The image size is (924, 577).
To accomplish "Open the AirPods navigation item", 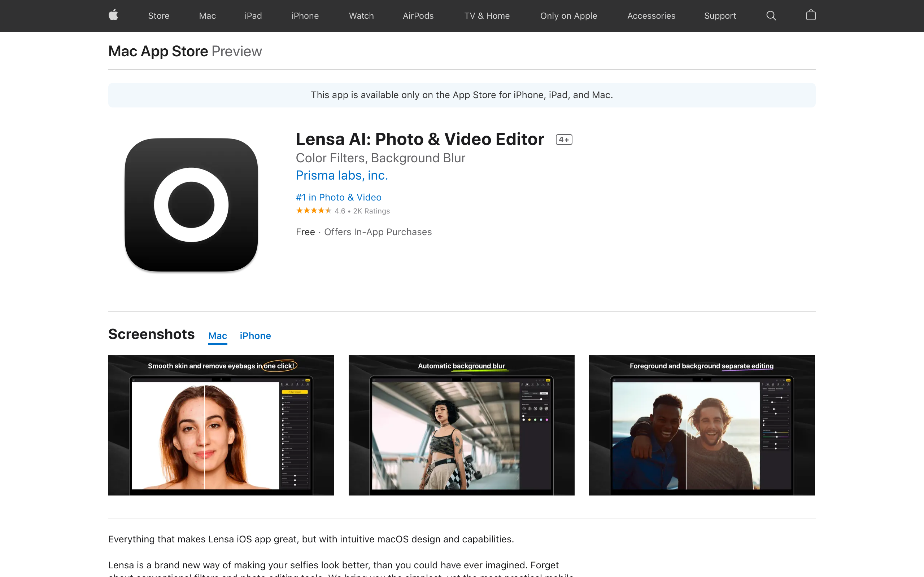I will 418,16.
